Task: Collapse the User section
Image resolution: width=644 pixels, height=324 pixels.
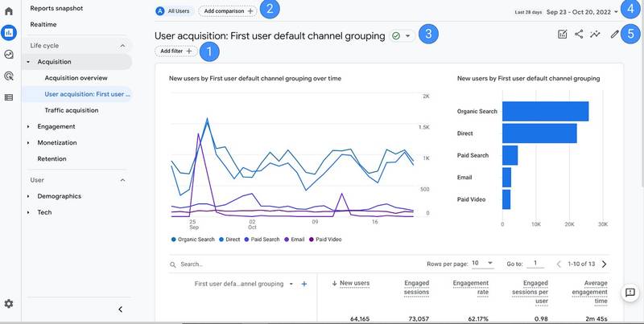Action: (122, 180)
